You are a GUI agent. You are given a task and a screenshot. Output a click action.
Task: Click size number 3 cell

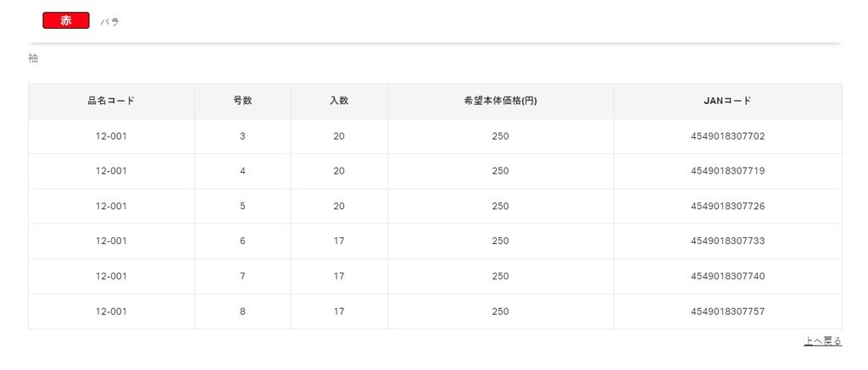(x=242, y=136)
